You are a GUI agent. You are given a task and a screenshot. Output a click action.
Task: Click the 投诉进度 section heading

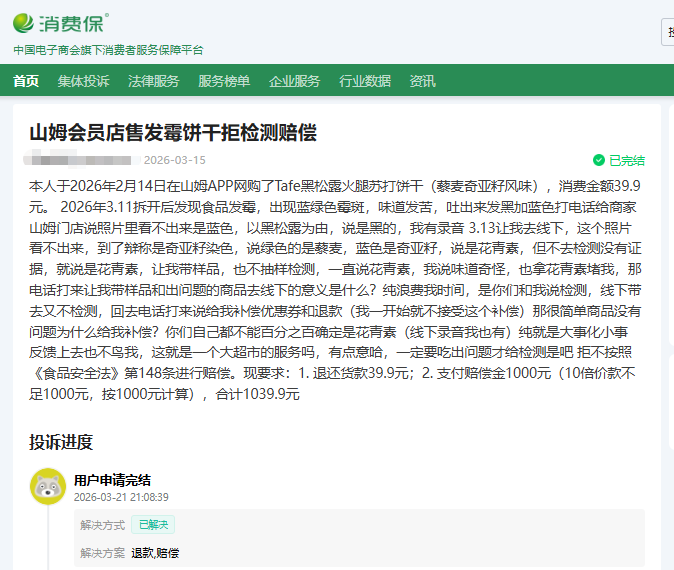61,442
